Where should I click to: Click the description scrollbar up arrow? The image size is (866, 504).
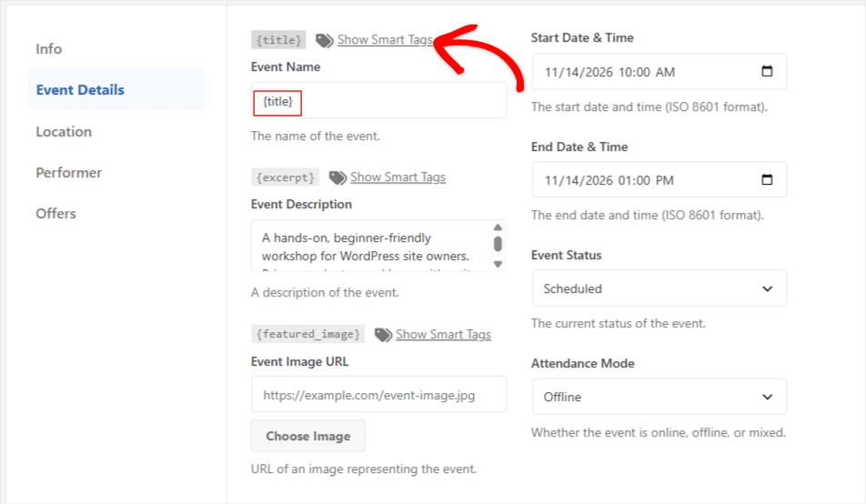(x=498, y=227)
